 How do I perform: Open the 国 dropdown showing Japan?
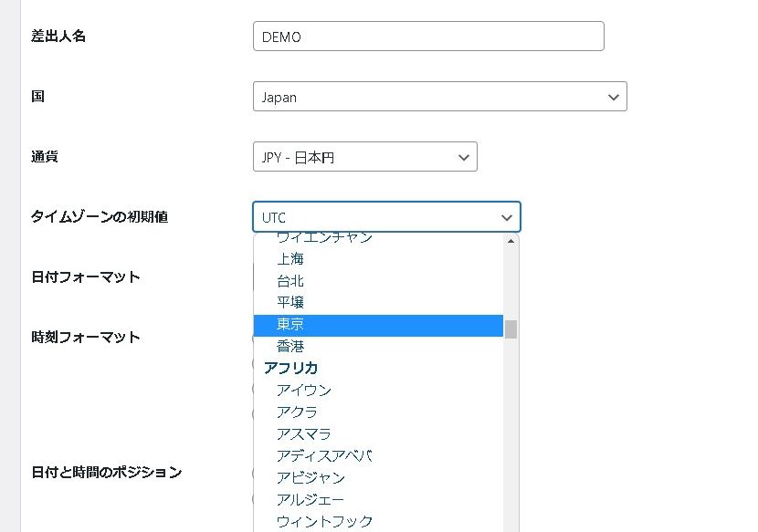439,97
